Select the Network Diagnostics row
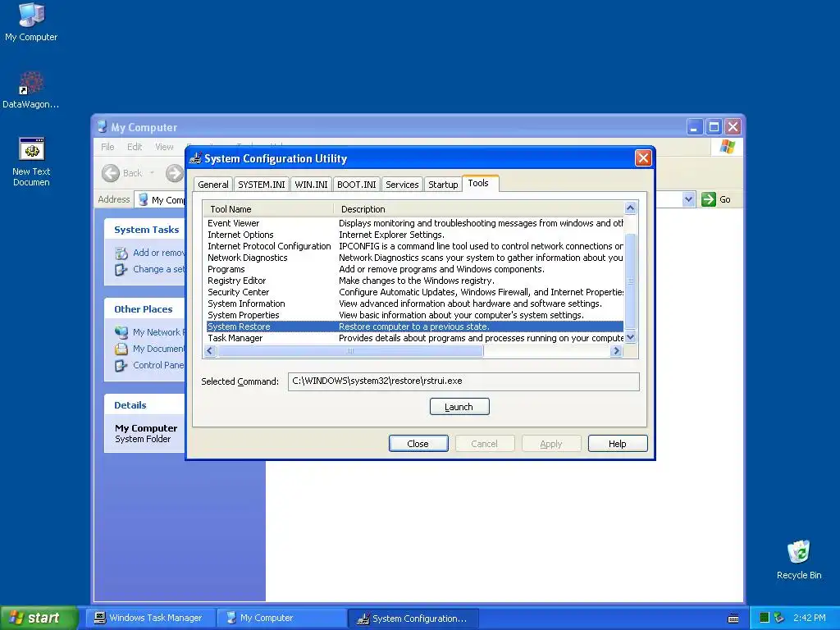Screen dimensions: 840x630 (x=415, y=258)
